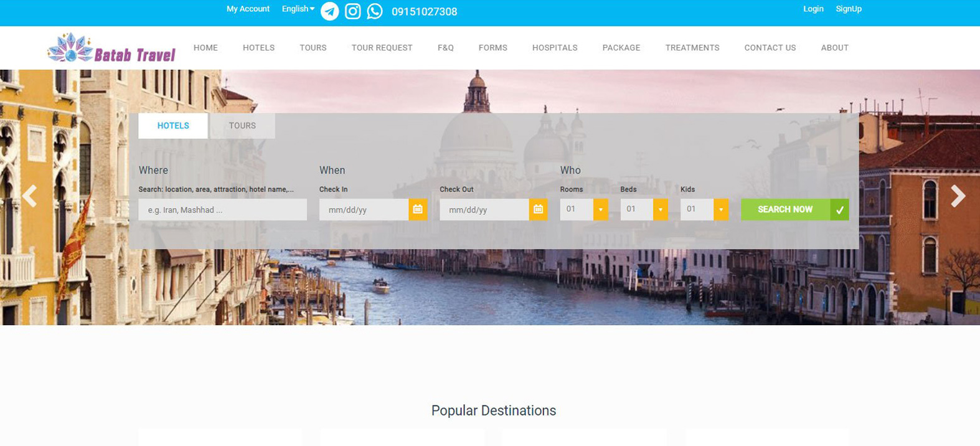This screenshot has height=446, width=980.
Task: Click the Batab Travel logo
Action: tap(112, 48)
